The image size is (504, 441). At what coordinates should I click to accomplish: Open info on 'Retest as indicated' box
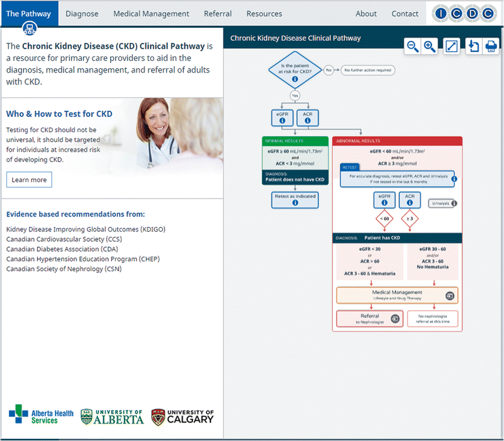pos(295,203)
